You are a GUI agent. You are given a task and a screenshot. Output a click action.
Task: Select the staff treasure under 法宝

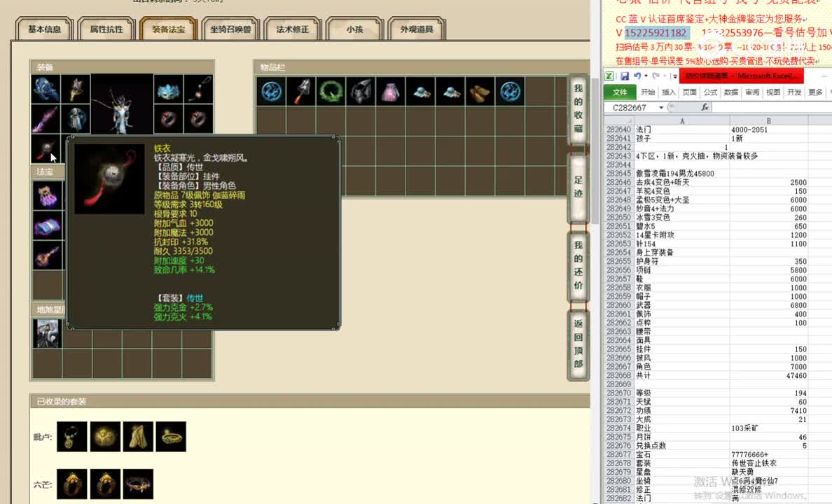(x=47, y=255)
